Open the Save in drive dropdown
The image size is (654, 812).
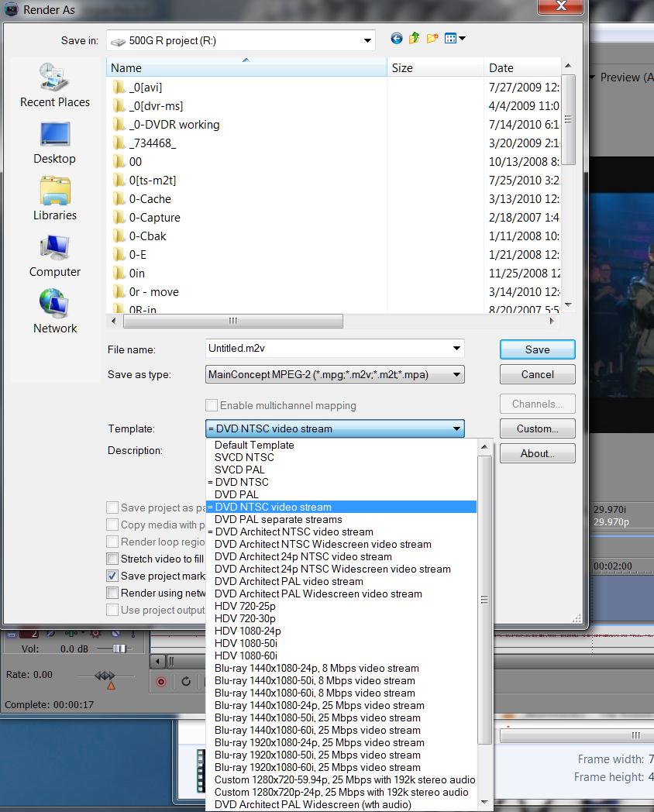click(x=367, y=40)
